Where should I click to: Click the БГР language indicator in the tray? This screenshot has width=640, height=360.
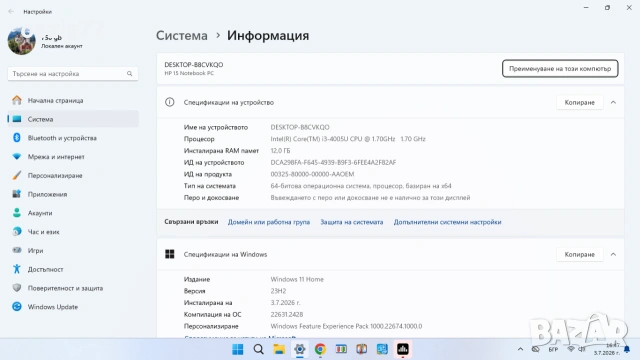point(553,350)
